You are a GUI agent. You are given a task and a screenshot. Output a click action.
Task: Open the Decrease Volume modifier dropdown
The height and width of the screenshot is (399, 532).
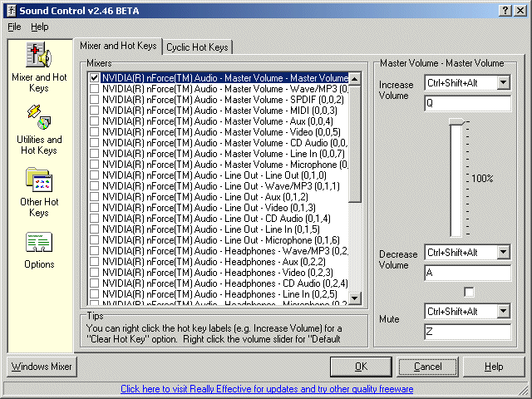504,252
